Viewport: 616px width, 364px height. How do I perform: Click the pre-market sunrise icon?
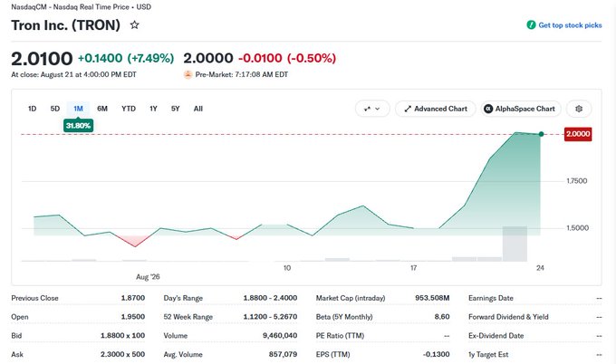(x=188, y=74)
